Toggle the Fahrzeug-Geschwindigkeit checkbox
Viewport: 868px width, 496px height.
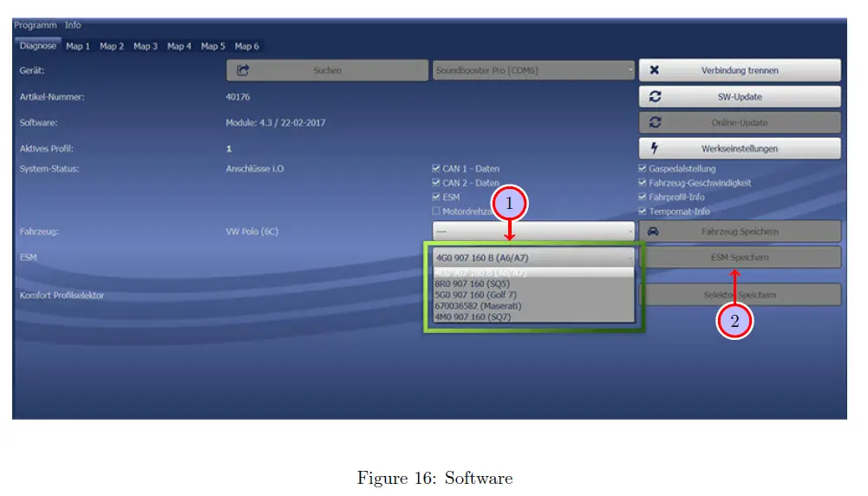[x=643, y=183]
